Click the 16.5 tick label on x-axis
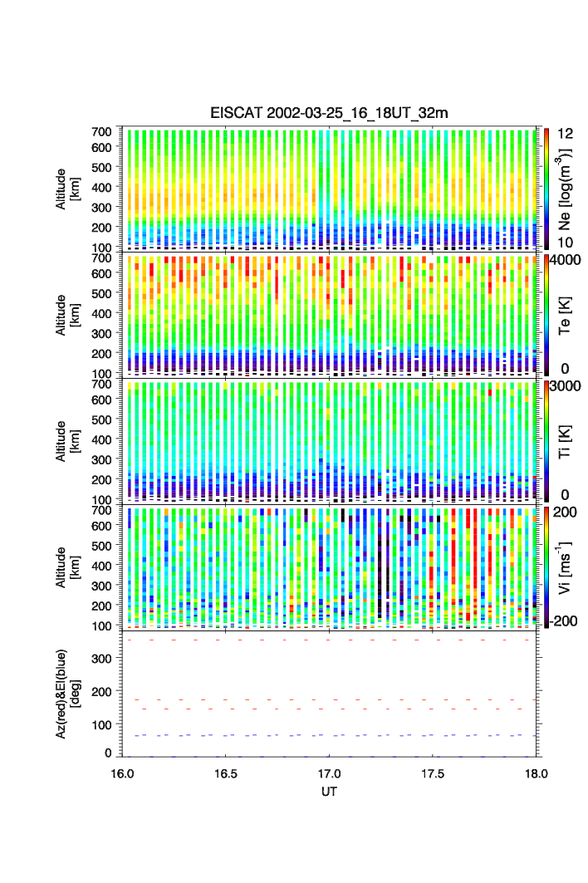Image resolution: width=588 pixels, height=883 pixels. [226, 772]
